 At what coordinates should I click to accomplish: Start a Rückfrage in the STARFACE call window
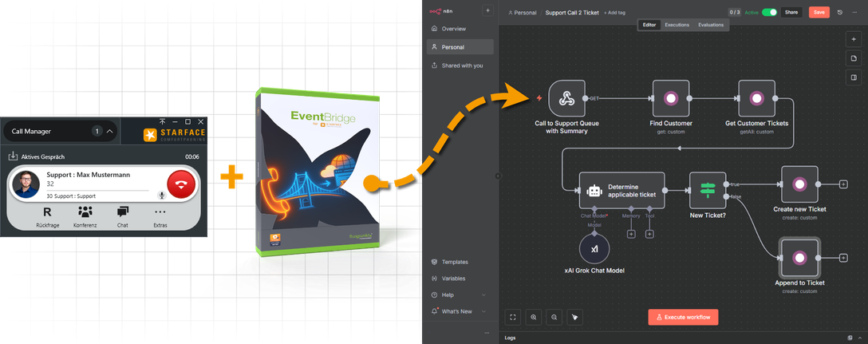point(47,216)
